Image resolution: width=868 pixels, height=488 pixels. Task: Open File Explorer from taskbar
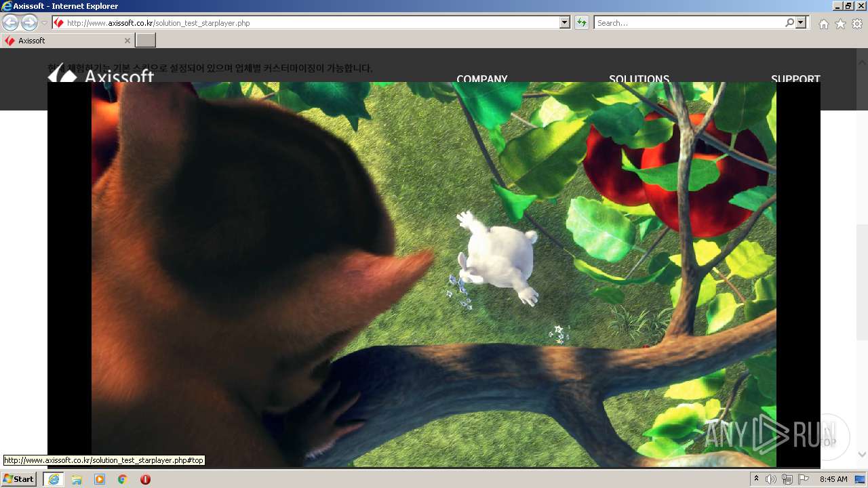77,479
